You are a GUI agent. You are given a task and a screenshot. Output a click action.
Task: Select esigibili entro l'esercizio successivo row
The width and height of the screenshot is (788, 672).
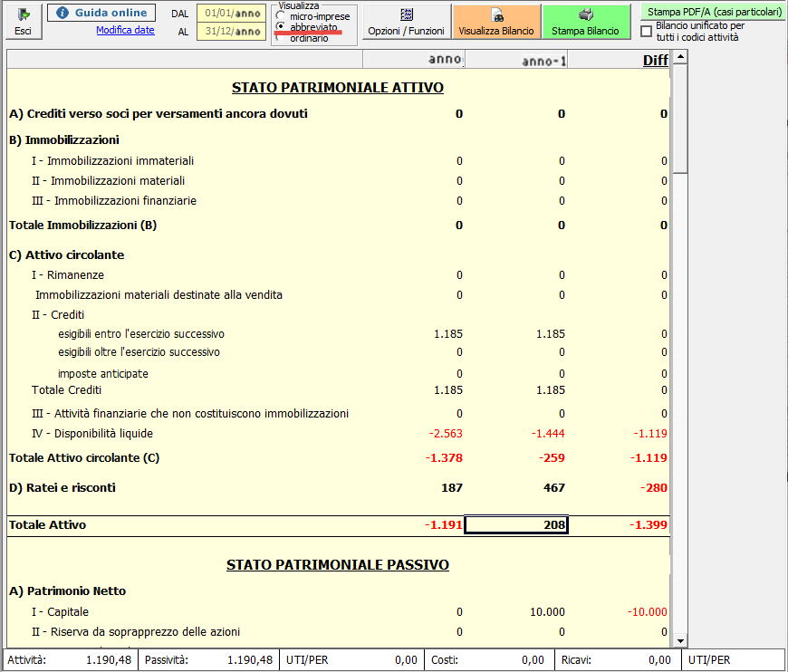[x=338, y=334]
